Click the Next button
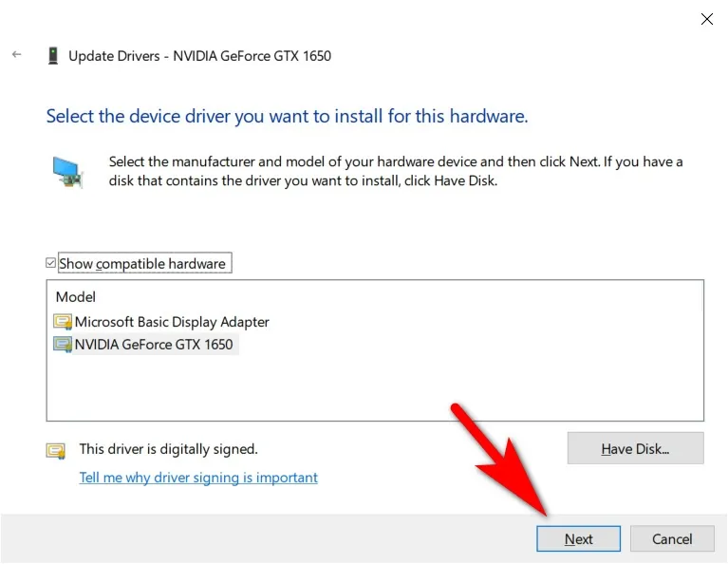The height and width of the screenshot is (564, 728). (x=578, y=538)
